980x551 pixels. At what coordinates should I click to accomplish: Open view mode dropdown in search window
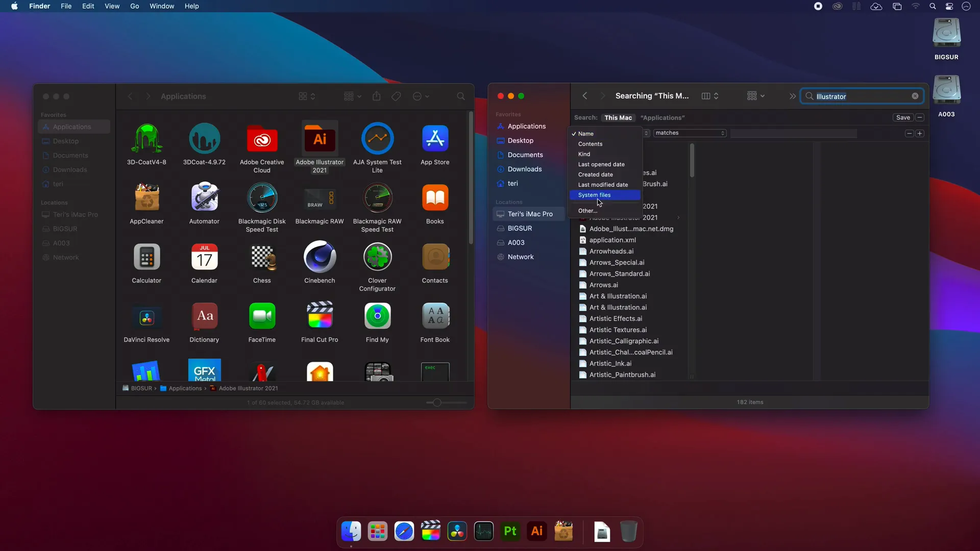click(710, 96)
